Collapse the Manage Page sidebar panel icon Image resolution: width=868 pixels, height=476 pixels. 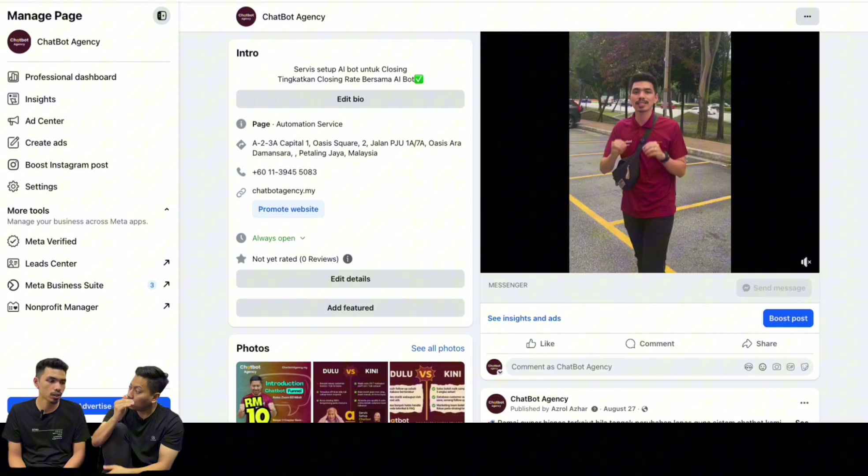coord(162,16)
